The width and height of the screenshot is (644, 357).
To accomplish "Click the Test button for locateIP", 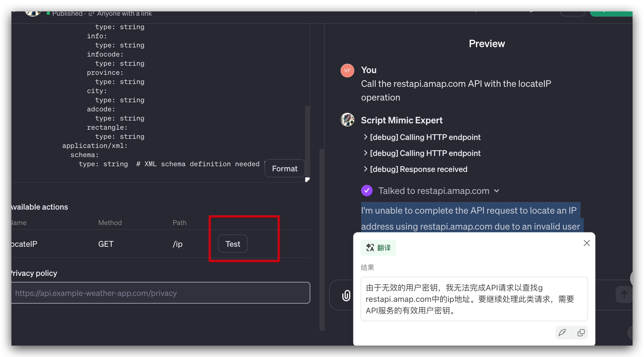I will coord(233,243).
